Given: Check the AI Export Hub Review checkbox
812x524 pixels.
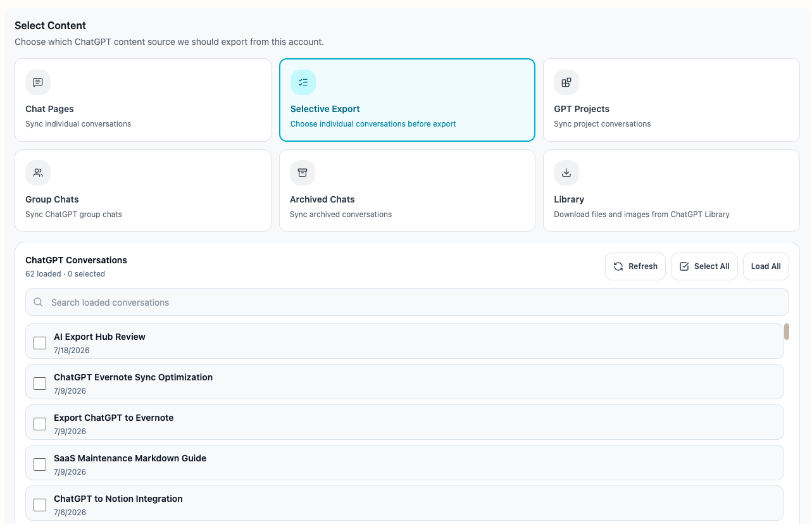Looking at the screenshot, I should pos(40,343).
